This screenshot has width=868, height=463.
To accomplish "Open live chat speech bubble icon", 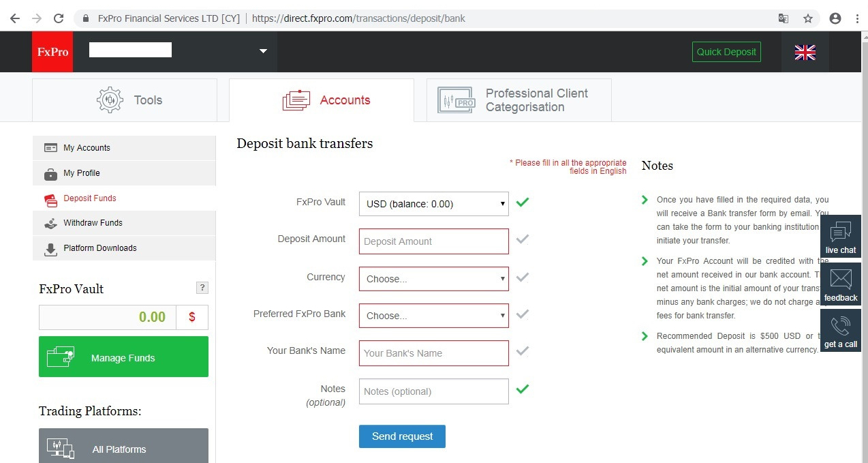I will pyautogui.click(x=841, y=232).
